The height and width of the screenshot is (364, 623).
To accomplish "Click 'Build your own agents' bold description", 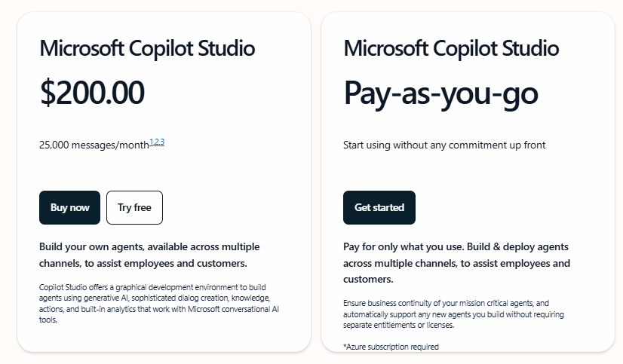I will (x=149, y=255).
